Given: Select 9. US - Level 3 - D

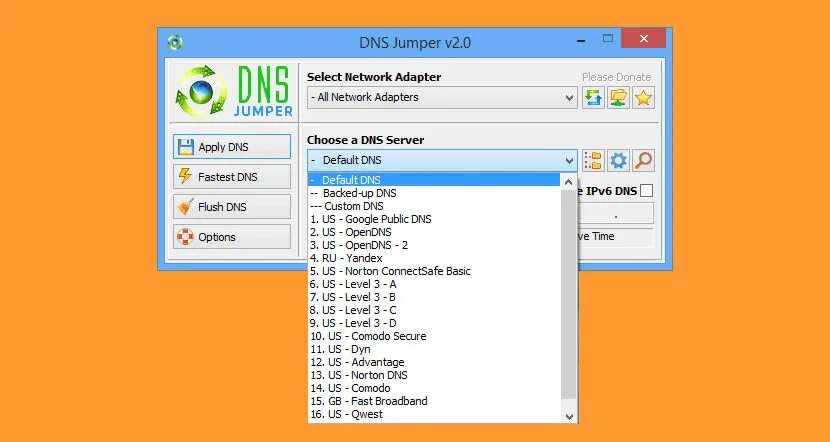Looking at the screenshot, I should tap(434, 323).
